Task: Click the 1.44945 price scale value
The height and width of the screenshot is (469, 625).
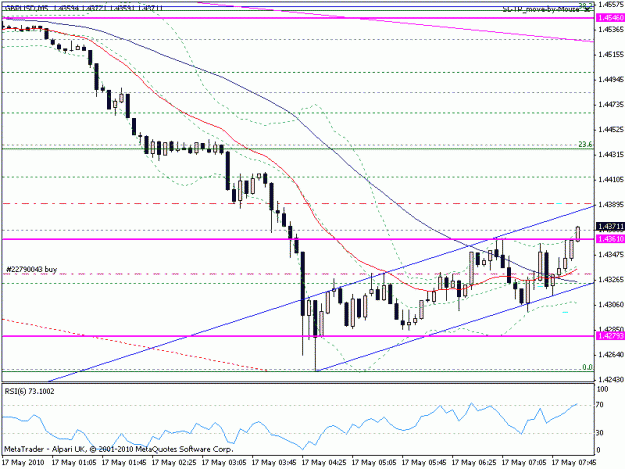Action: click(611, 80)
